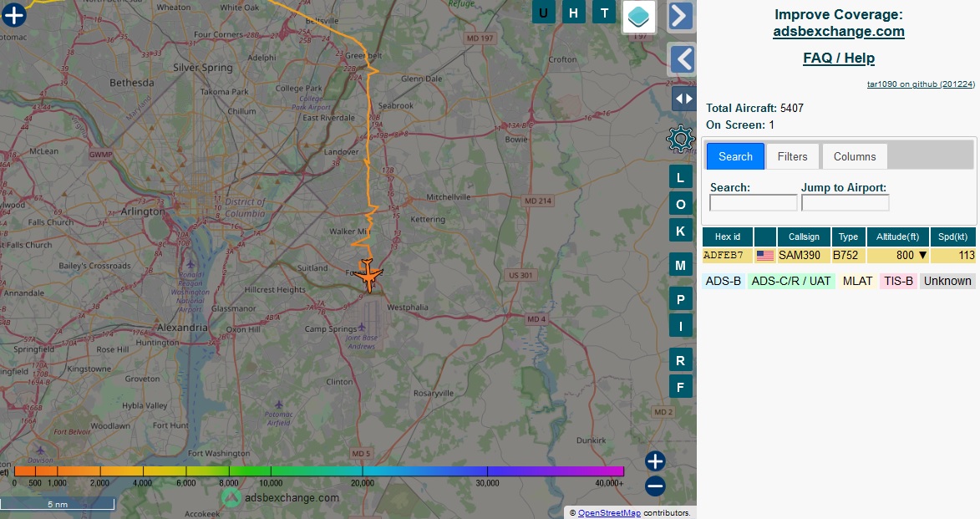
Task: Click the US flag in the SAM390 row
Action: tap(765, 255)
